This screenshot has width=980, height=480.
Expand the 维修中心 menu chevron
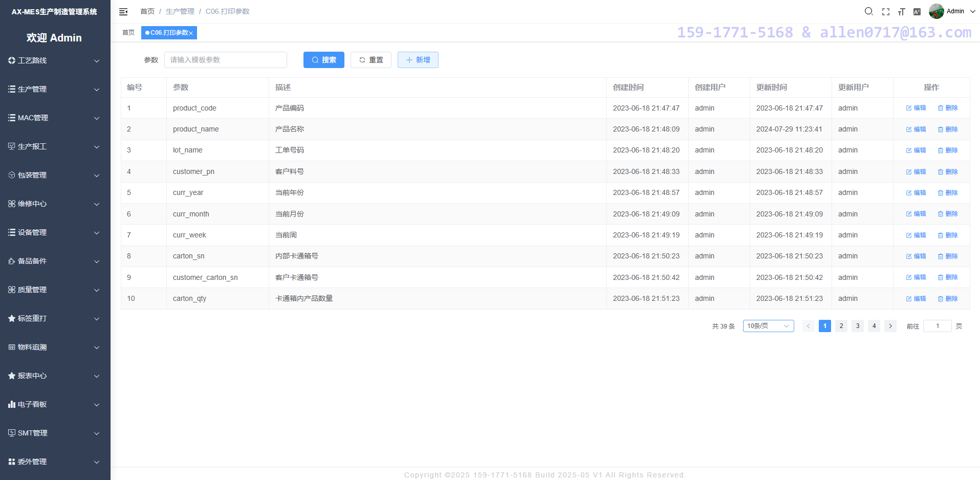[x=97, y=204]
